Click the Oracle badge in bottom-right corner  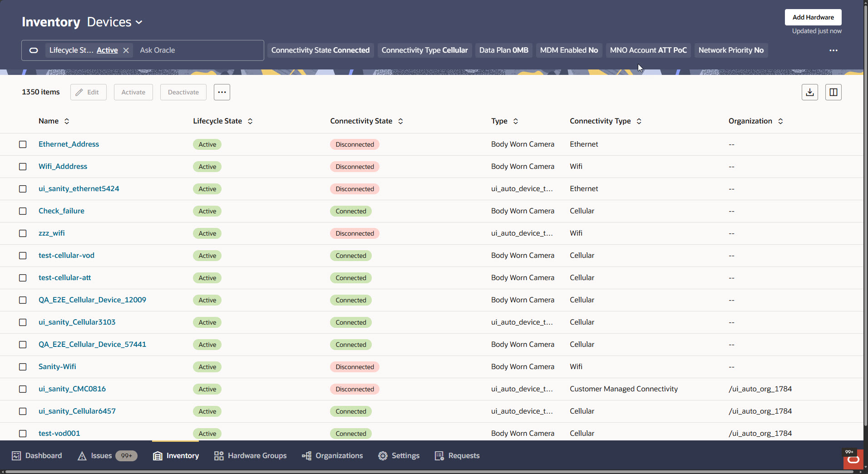(x=853, y=459)
